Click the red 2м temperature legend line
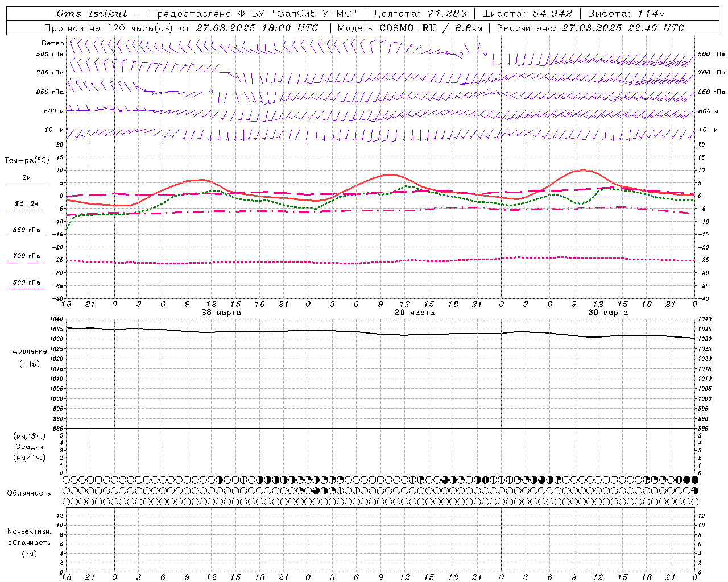Viewport: 728px width, 582px height. [x=26, y=184]
